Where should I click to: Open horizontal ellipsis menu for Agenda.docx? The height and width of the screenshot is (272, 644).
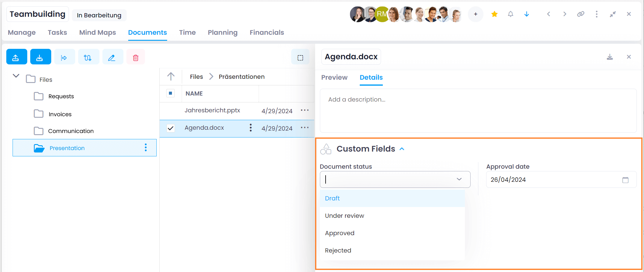[305, 128]
